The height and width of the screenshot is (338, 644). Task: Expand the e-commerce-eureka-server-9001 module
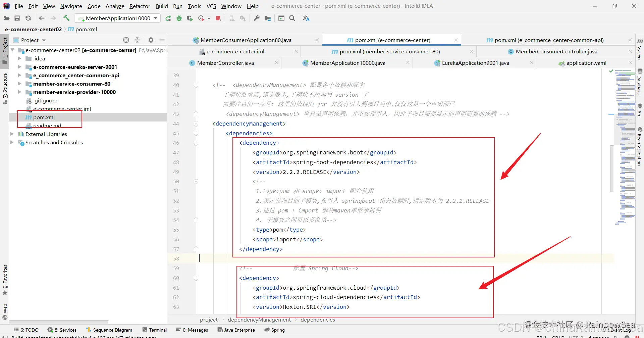(x=19, y=67)
